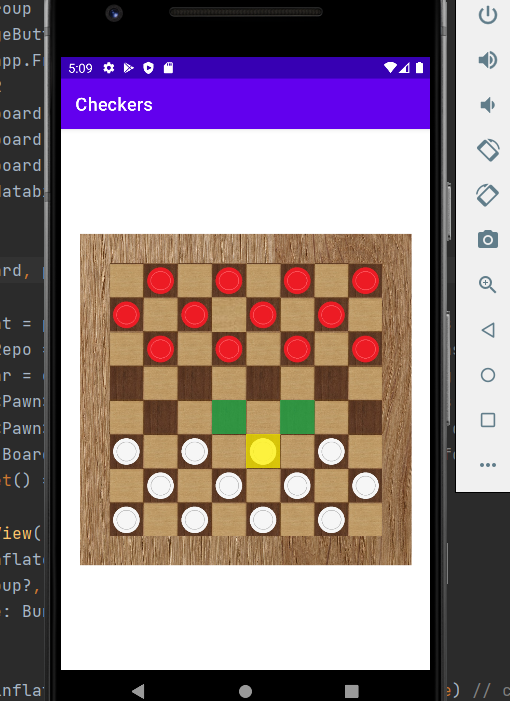
Task: Select the leftmost white pawn in yellow pawn's row
Action: (126, 451)
